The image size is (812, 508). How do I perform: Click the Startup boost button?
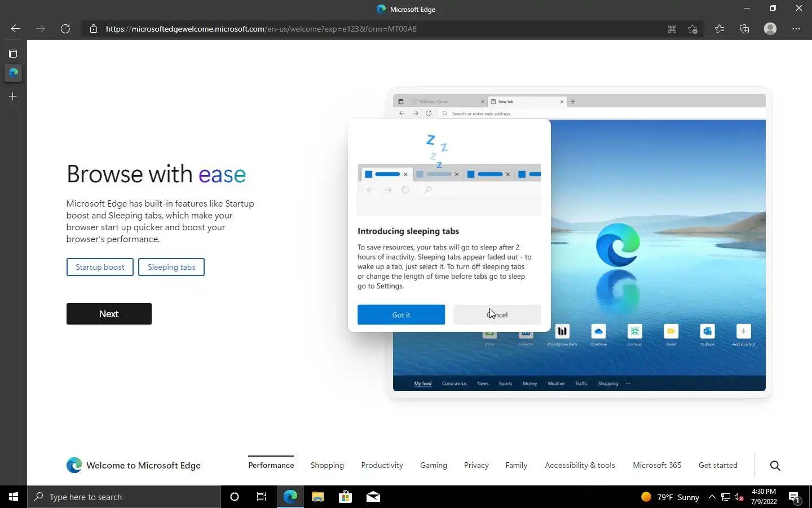(100, 267)
